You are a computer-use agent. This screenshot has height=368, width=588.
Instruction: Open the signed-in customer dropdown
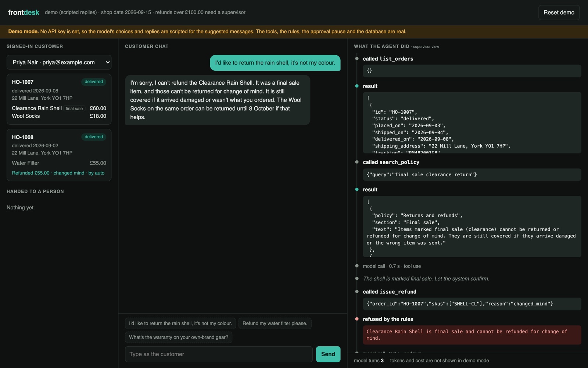tap(59, 62)
